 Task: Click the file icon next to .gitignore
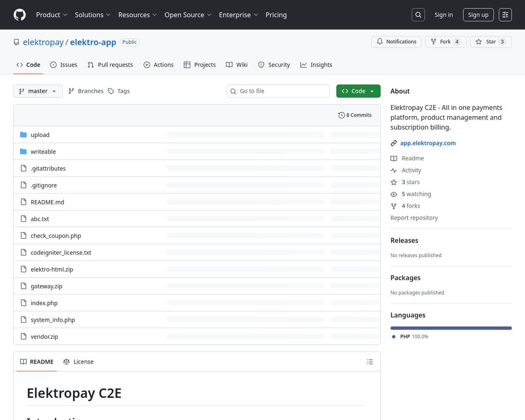click(x=23, y=185)
